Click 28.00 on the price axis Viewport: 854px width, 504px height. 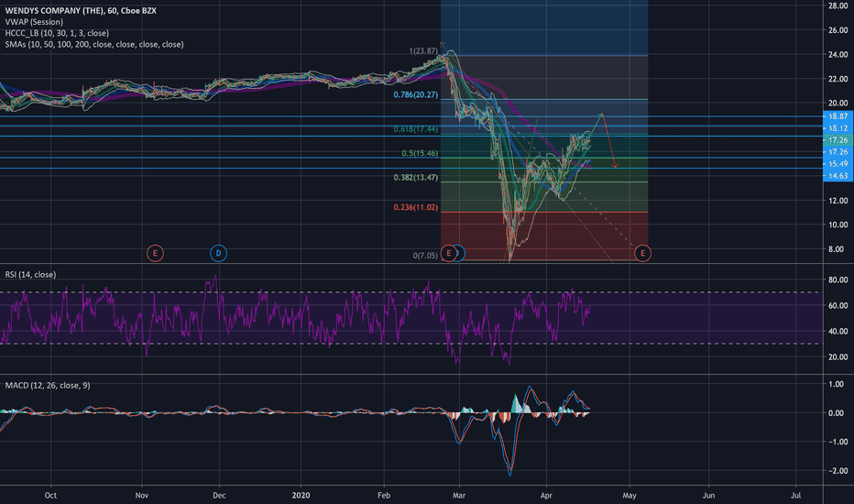(x=838, y=5)
